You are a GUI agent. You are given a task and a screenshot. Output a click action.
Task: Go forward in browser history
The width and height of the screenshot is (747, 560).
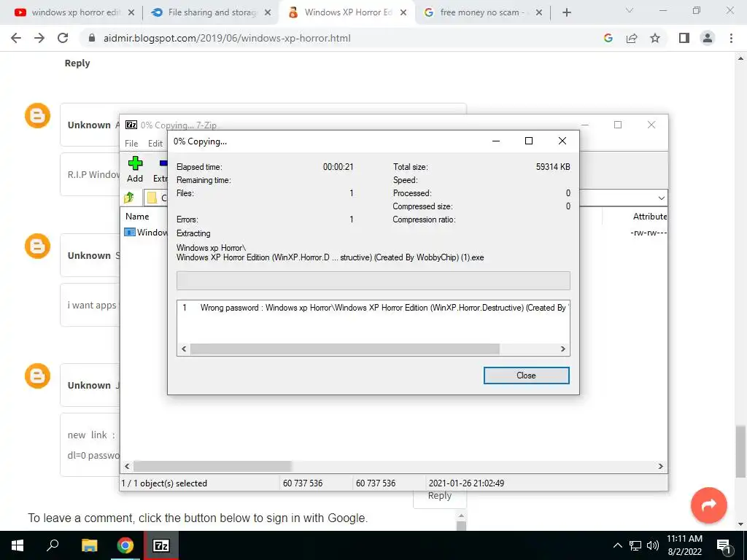[39, 38]
